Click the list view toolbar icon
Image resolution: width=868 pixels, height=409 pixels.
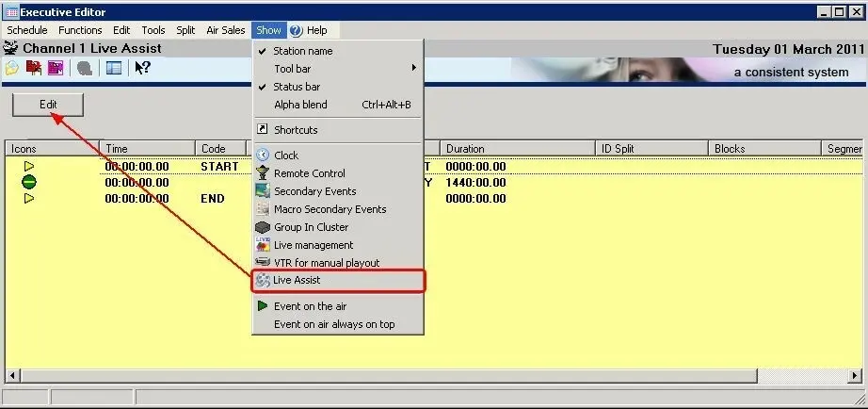click(114, 68)
